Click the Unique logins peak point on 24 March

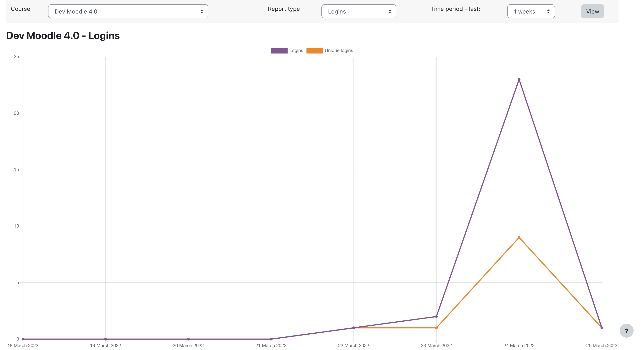[519, 238]
